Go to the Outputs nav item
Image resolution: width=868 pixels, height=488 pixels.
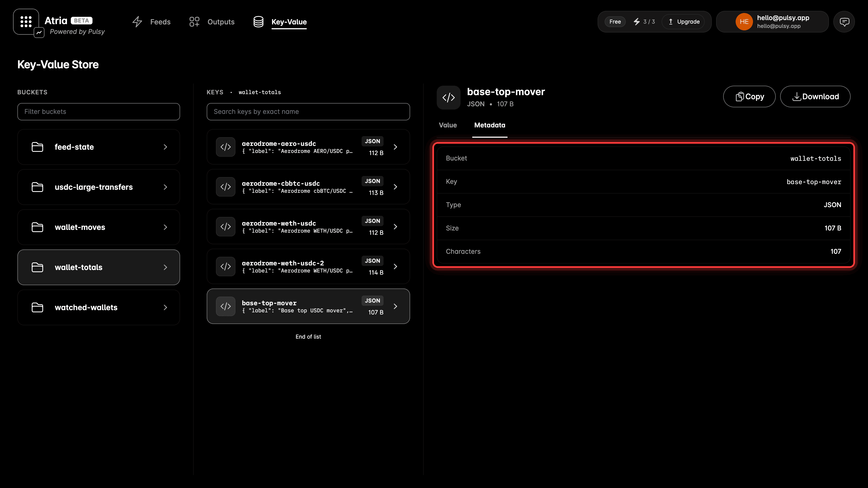coord(221,22)
